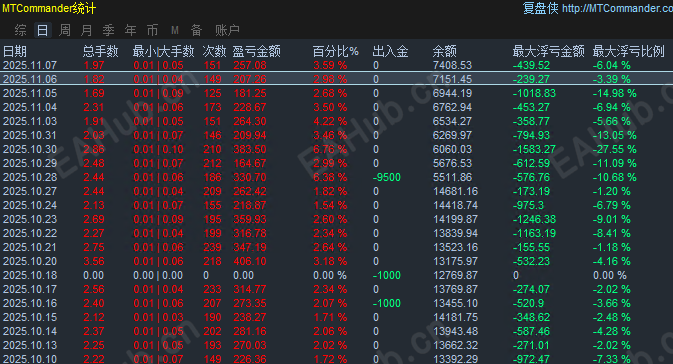Select the row dated 2025.10.22
This screenshot has width=673, height=364.
(x=336, y=233)
